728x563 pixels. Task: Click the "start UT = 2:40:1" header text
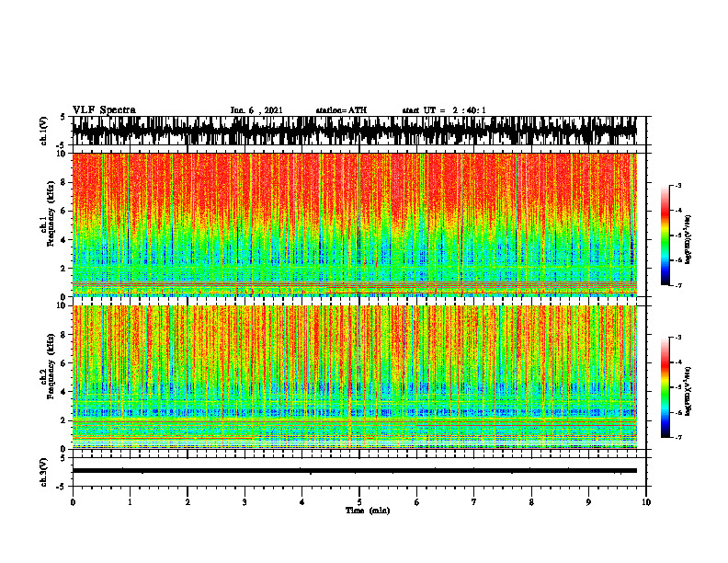click(444, 110)
